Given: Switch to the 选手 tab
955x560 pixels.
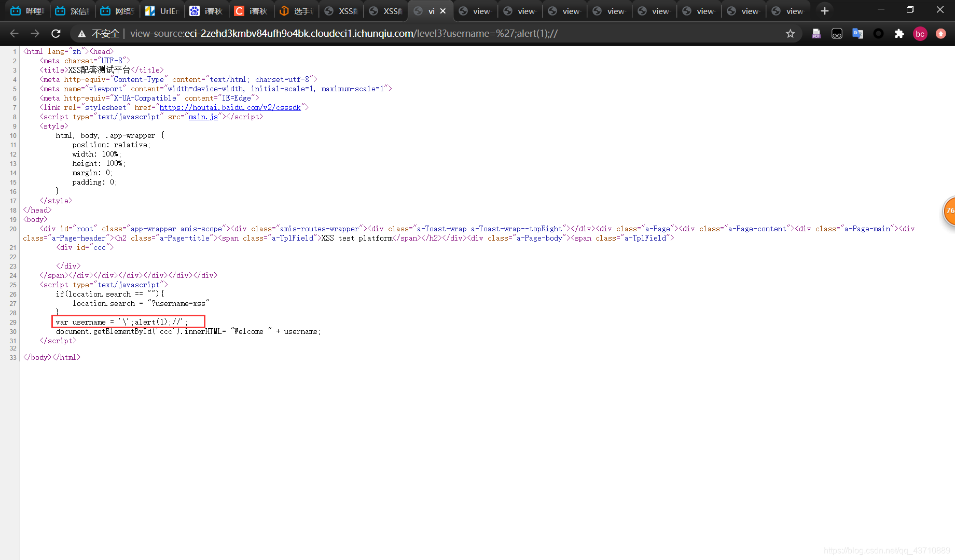Looking at the screenshot, I should point(296,11).
